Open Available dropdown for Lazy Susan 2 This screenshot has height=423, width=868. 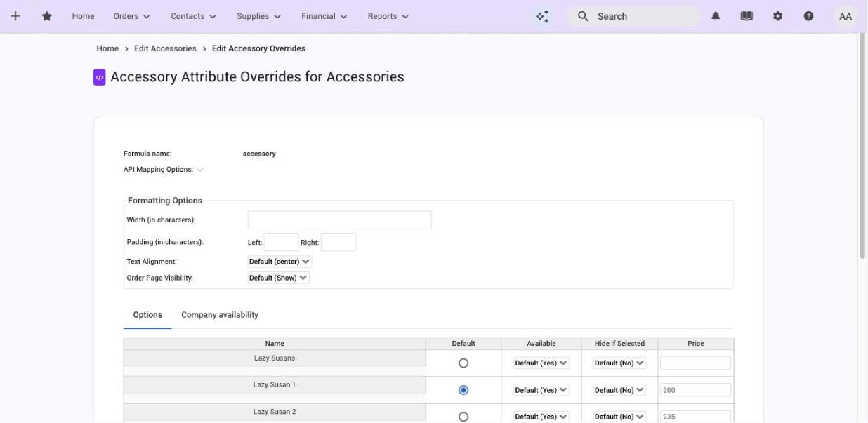[x=541, y=417]
